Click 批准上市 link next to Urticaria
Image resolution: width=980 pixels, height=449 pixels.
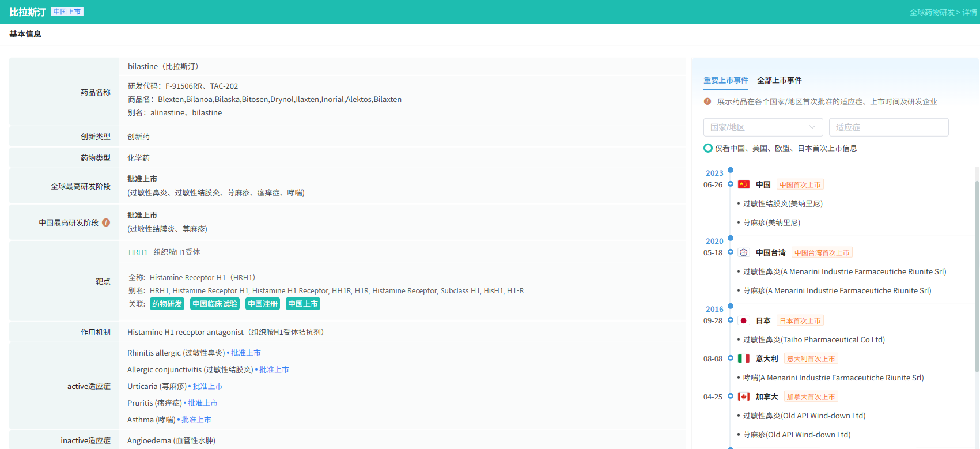207,386
